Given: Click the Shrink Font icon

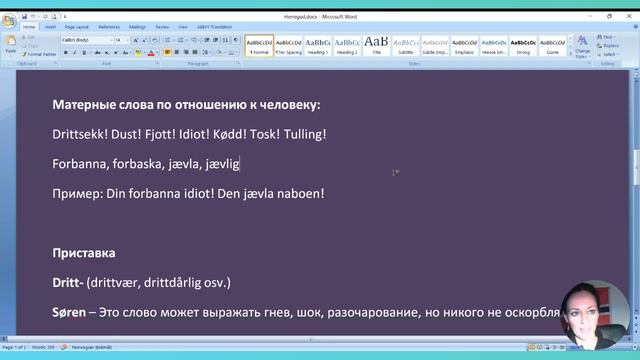Looking at the screenshot, I should (144, 40).
